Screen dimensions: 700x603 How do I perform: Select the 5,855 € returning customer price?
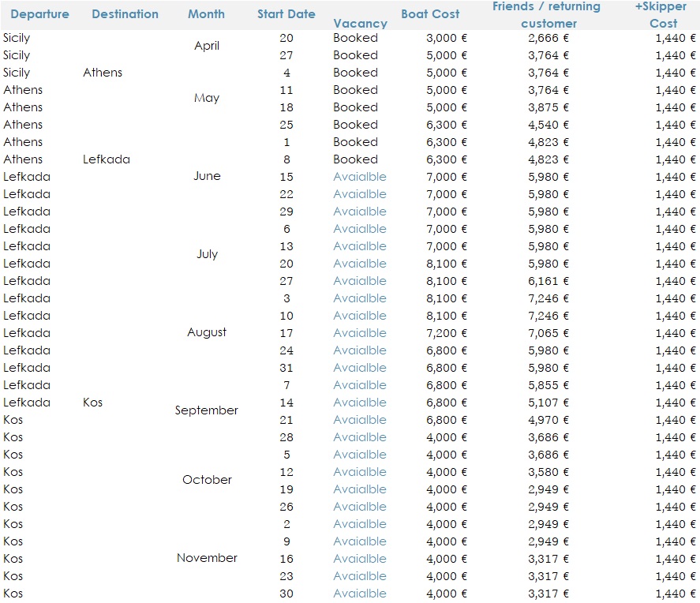point(548,385)
